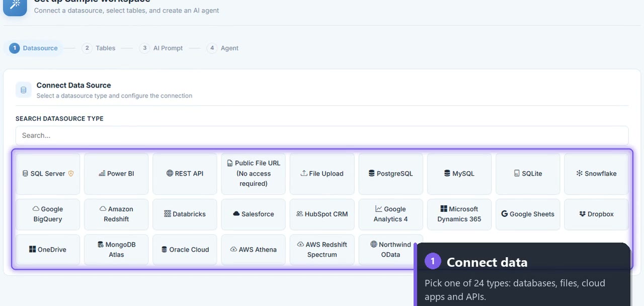The width and height of the screenshot is (644, 306).
Task: Click the database icon on MongoDB Atlas
Action: tap(101, 244)
